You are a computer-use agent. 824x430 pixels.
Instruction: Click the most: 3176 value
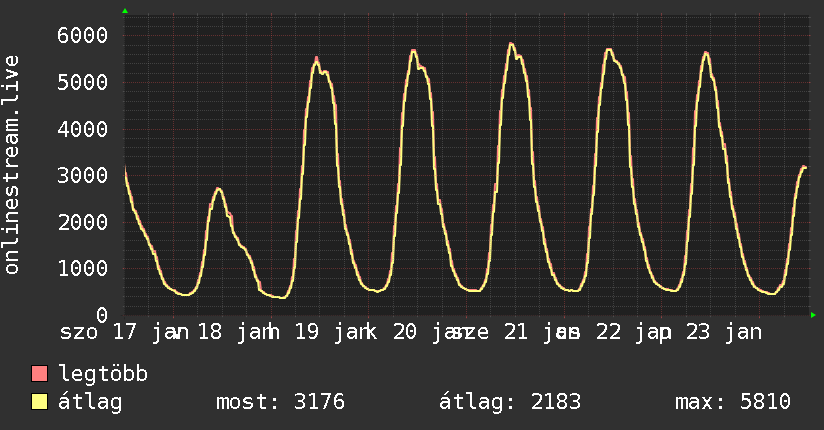tap(280, 402)
